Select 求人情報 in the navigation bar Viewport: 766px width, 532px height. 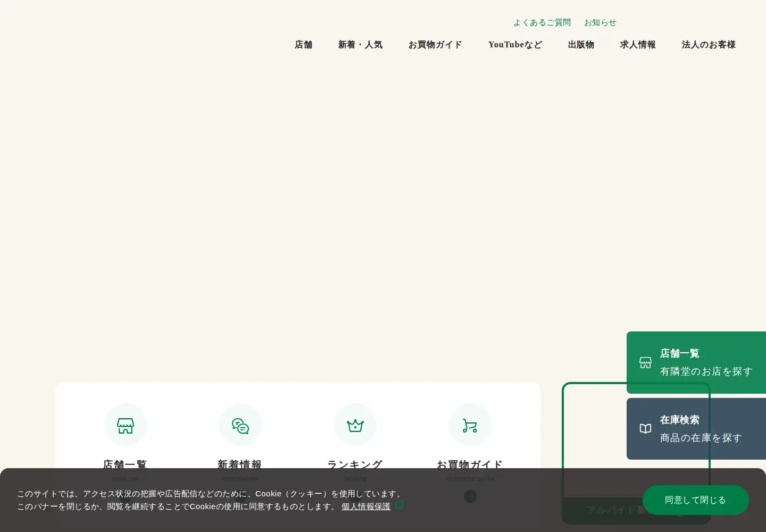(638, 45)
